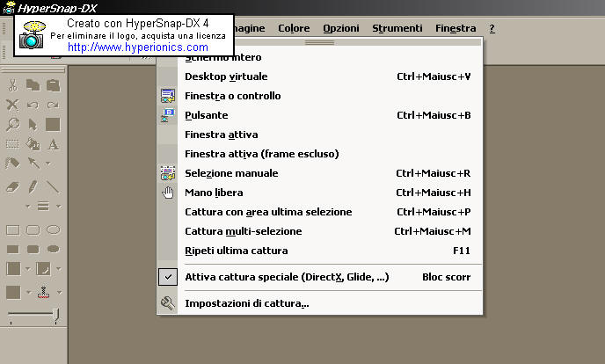The height and width of the screenshot is (364, 605).
Task: Select the Text tool (A)
Action: [53, 143]
